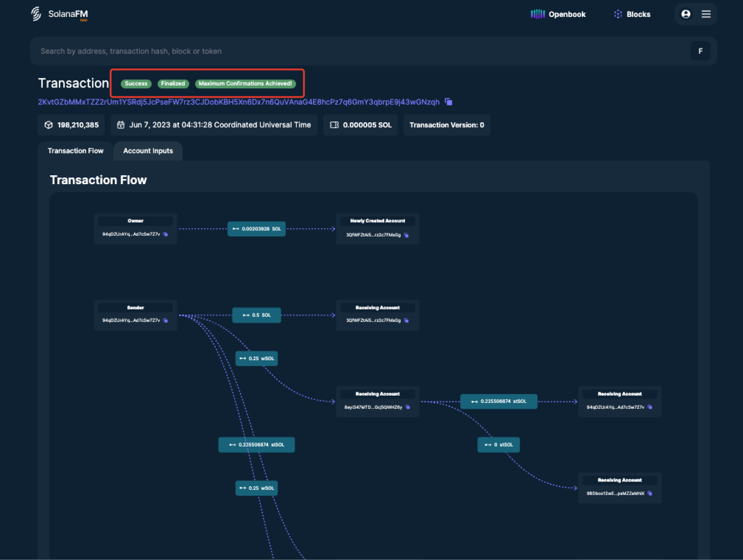
Task: Copy the Sender account address
Action: (x=166, y=321)
